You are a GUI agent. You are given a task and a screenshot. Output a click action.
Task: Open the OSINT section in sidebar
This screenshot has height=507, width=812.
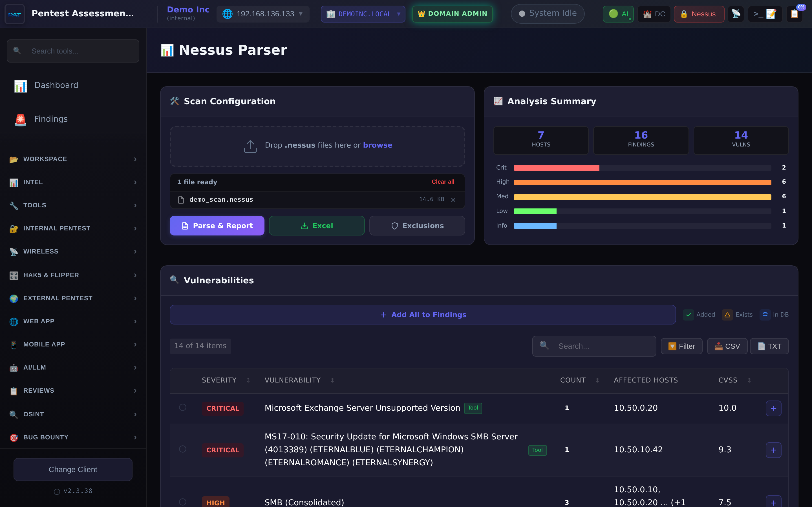pos(73,414)
